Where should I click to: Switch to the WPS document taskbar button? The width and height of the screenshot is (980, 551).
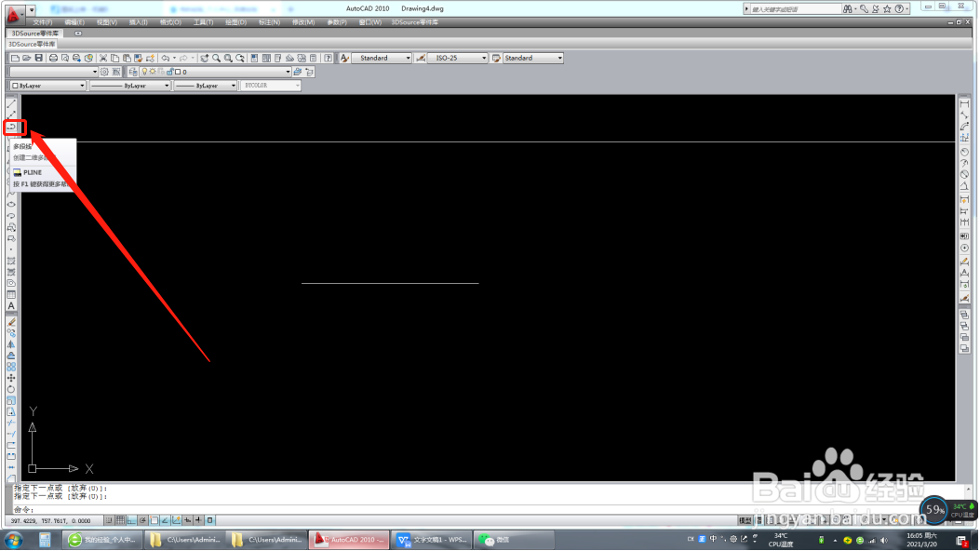[x=433, y=540]
